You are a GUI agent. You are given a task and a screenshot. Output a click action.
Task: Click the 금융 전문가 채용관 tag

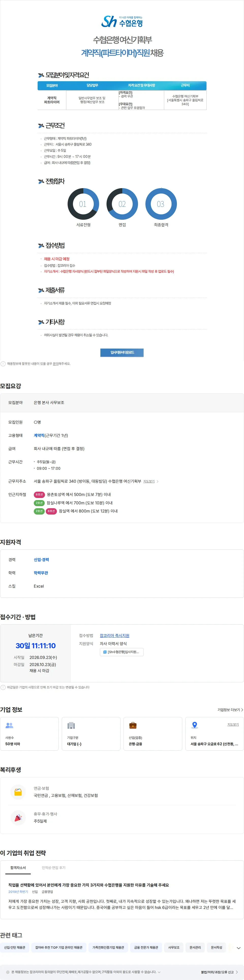146,948
